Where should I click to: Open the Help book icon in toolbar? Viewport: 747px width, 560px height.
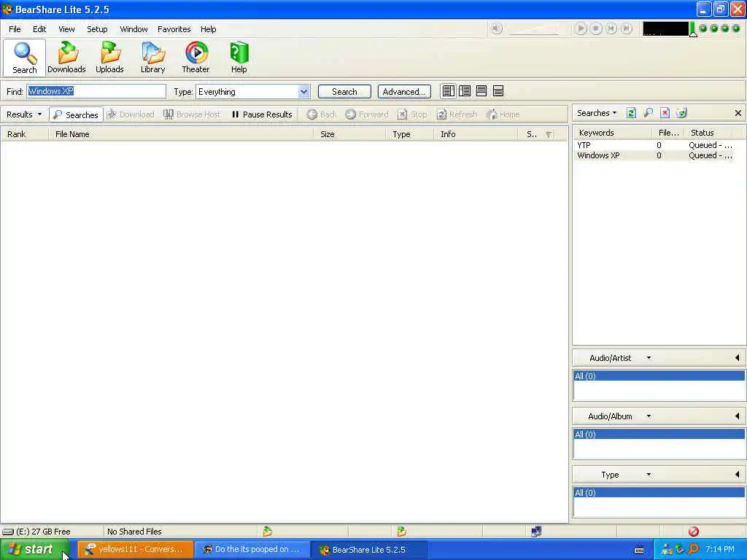coord(239,58)
